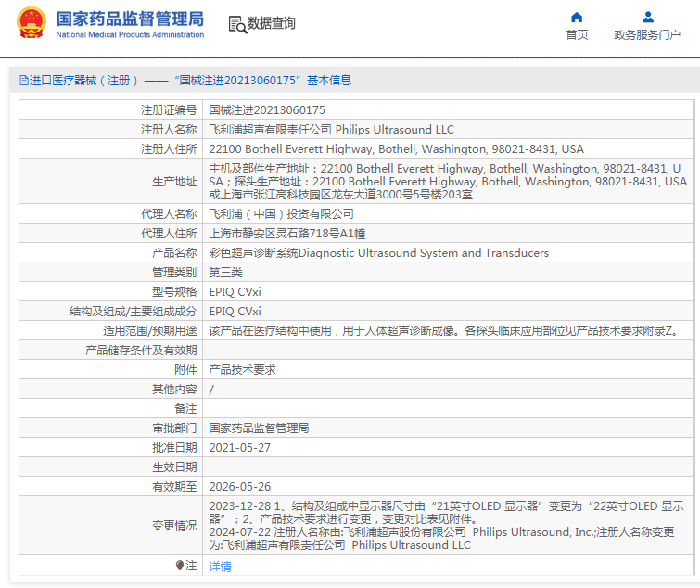Click the 产品储存条件及有效期 label
700x588 pixels.
(141, 351)
